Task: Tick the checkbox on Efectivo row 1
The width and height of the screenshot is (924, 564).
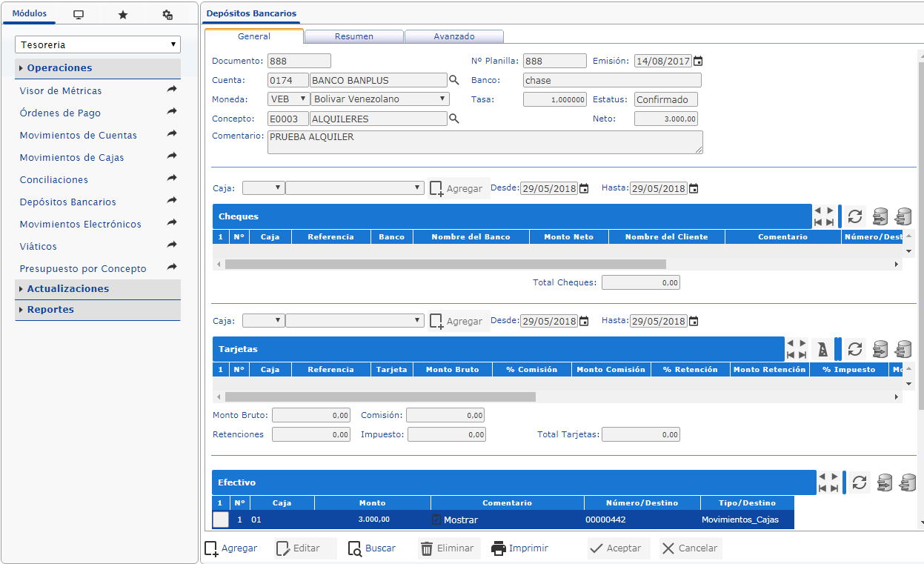Action: pos(221,520)
